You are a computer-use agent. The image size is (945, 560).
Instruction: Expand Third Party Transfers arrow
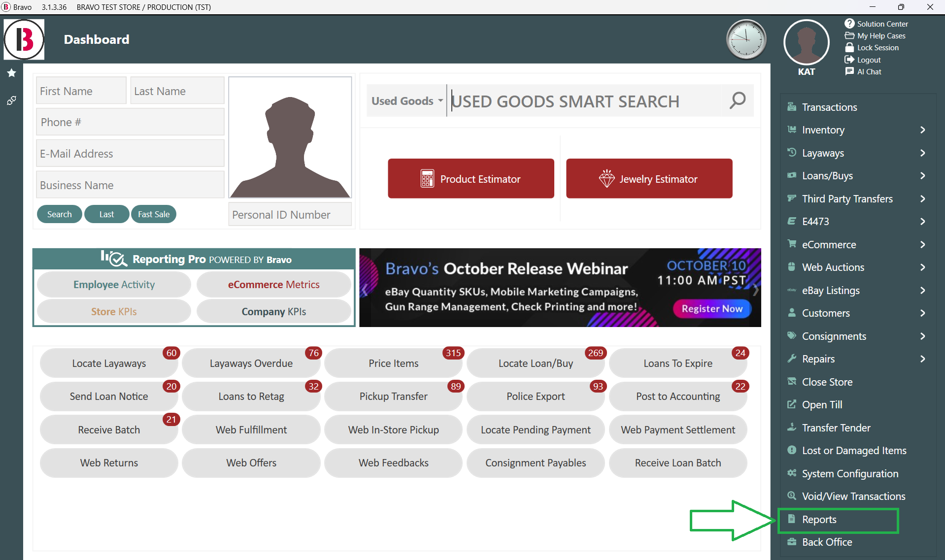tap(922, 198)
